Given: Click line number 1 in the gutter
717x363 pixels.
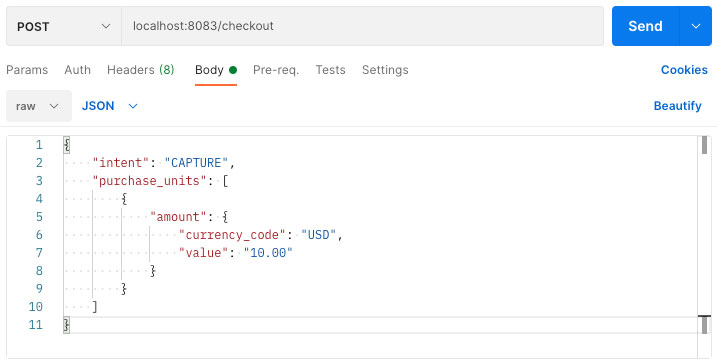Looking at the screenshot, I should pyautogui.click(x=39, y=145).
